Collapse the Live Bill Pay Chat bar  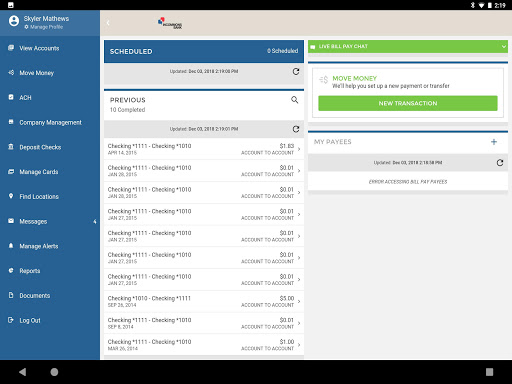point(504,47)
